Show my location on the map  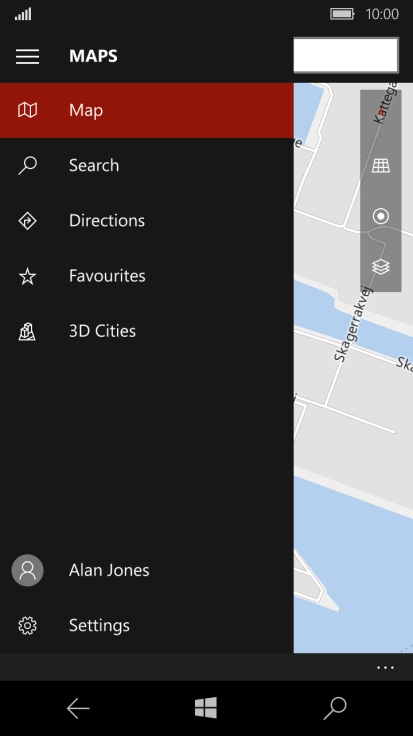[x=381, y=216]
